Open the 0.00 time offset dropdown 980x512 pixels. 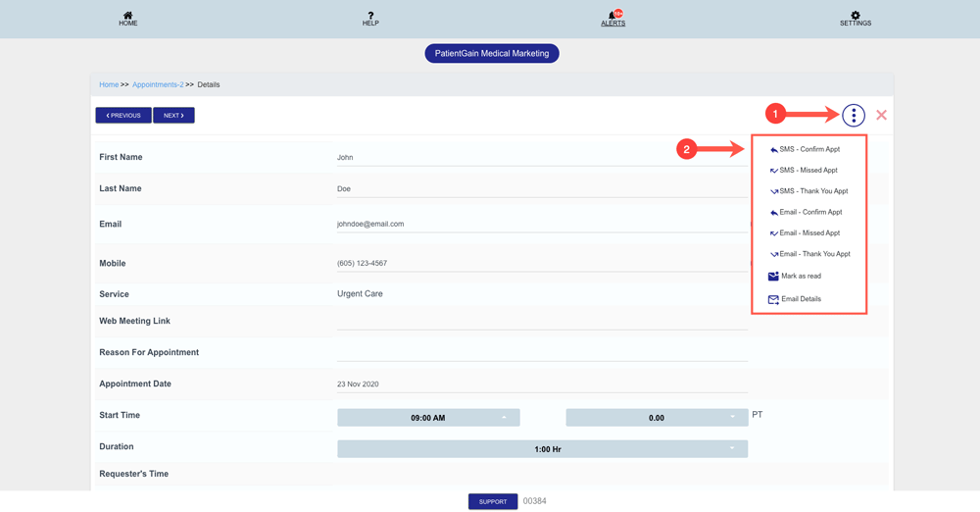657,418
